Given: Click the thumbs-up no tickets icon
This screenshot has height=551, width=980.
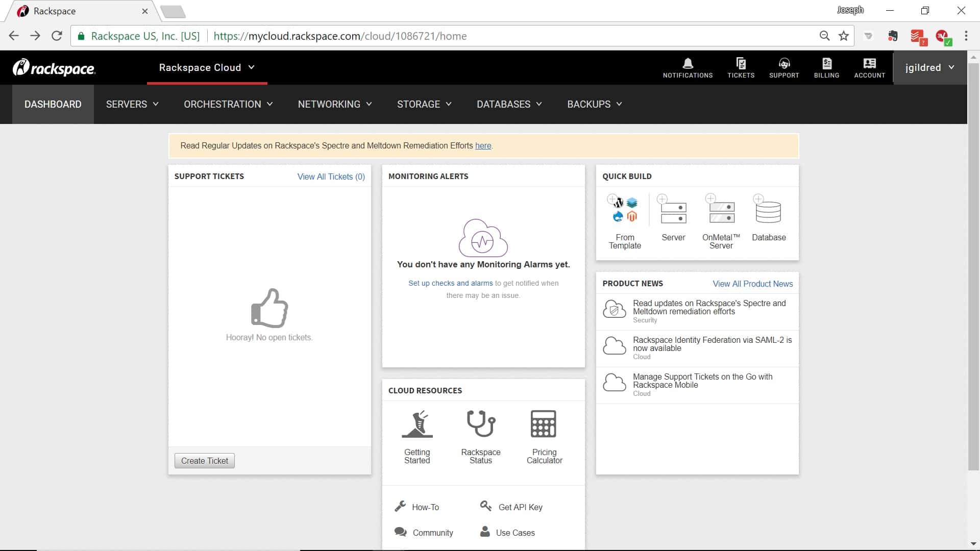Looking at the screenshot, I should (x=269, y=308).
